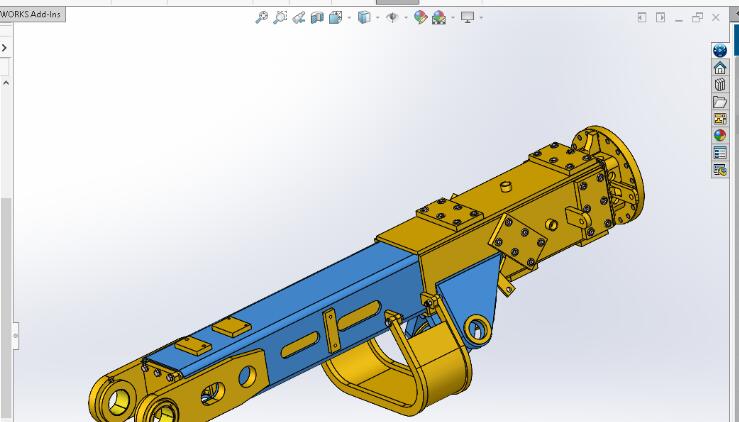Viewport: 739px width, 422px height.
Task: Click the Apply Scene icon
Action: (x=439, y=18)
